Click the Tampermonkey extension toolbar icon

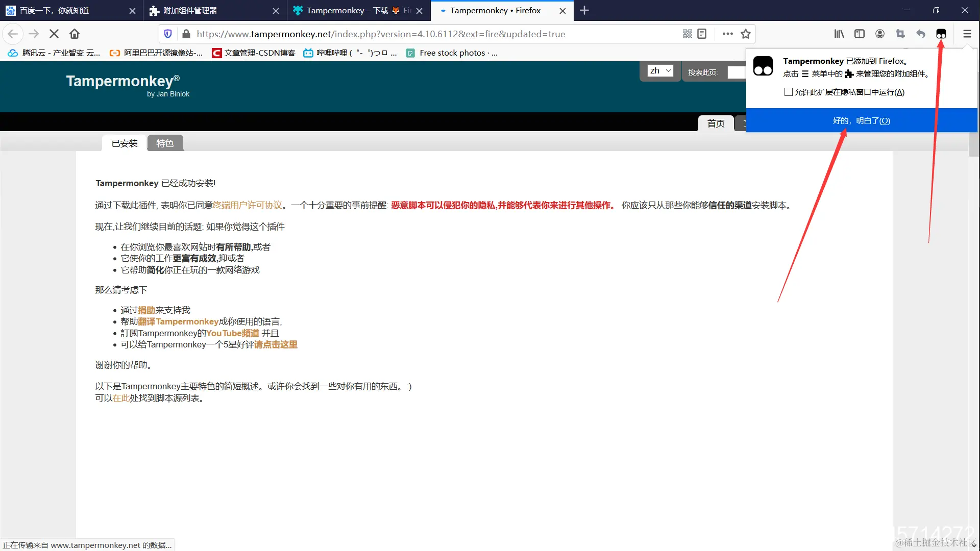[x=941, y=33]
